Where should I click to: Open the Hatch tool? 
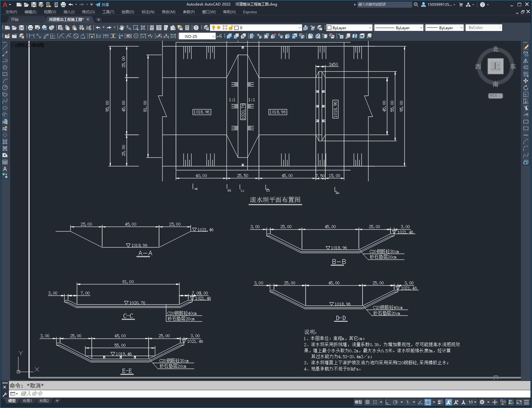(x=5, y=142)
